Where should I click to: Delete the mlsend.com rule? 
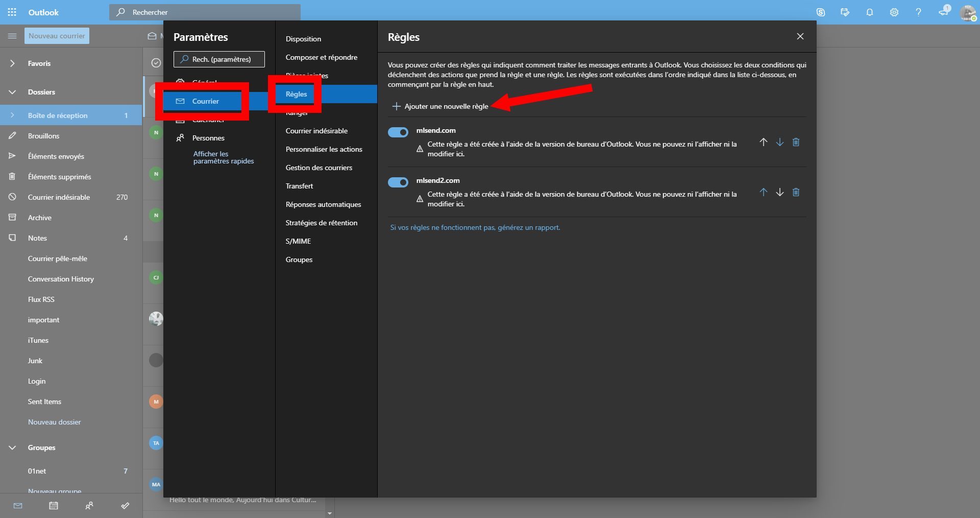pyautogui.click(x=796, y=142)
